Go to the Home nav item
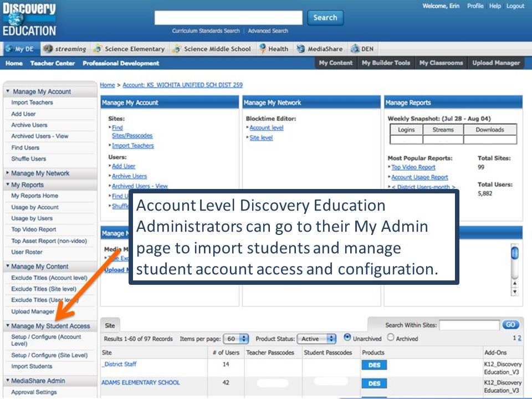Image resolution: width=532 pixels, height=399 pixels. (x=14, y=63)
